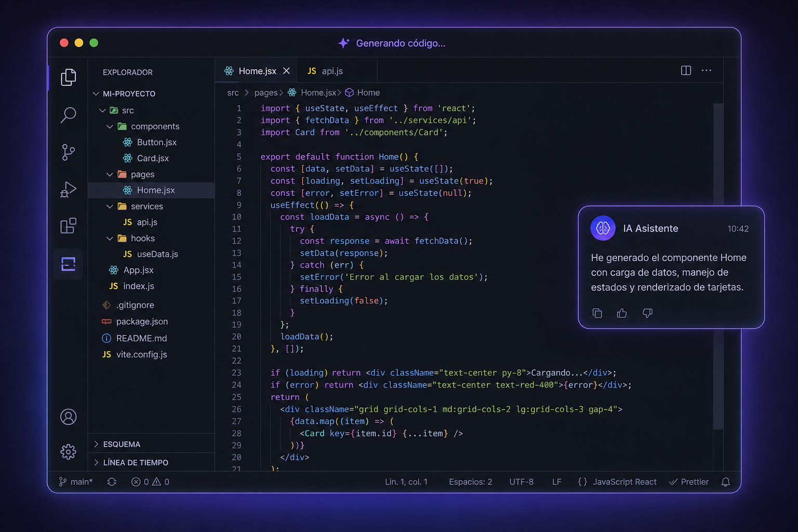
Task: Open the AI assistant panel icon in activity bar
Action: (68, 264)
